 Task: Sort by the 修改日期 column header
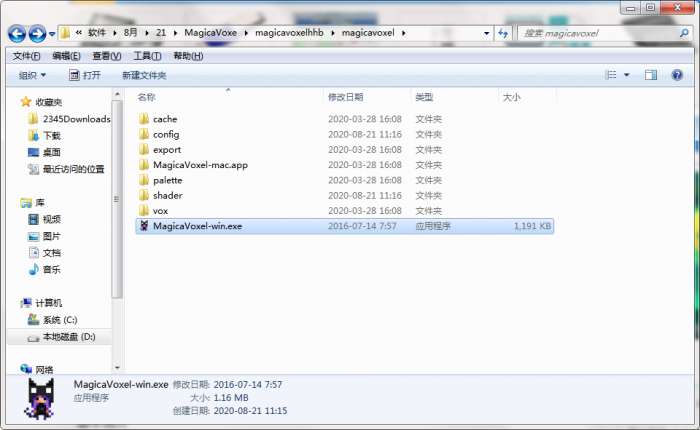click(x=346, y=97)
